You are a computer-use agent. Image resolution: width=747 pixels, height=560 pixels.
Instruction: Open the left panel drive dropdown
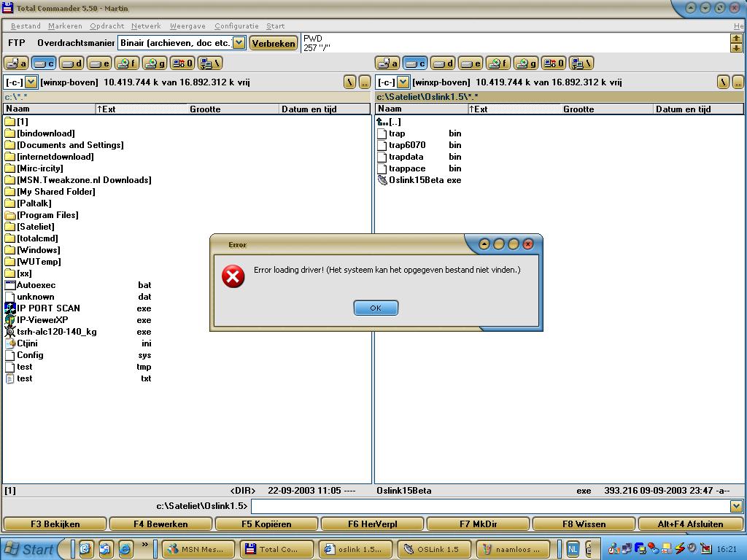[x=31, y=82]
